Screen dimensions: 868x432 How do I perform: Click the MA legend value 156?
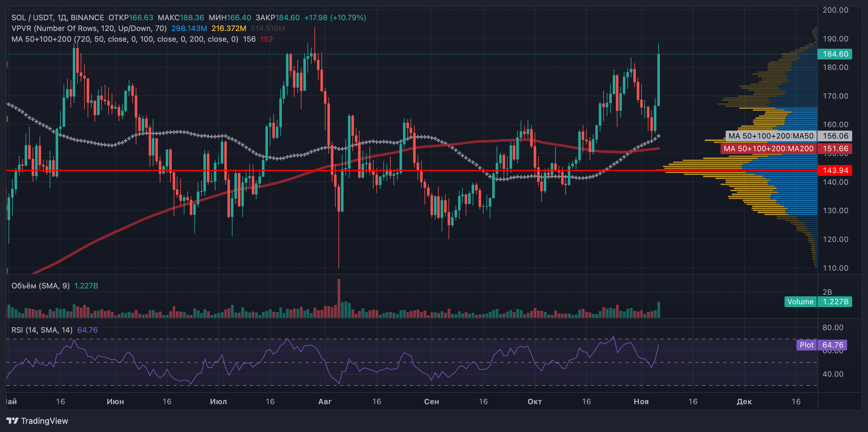tap(249, 39)
